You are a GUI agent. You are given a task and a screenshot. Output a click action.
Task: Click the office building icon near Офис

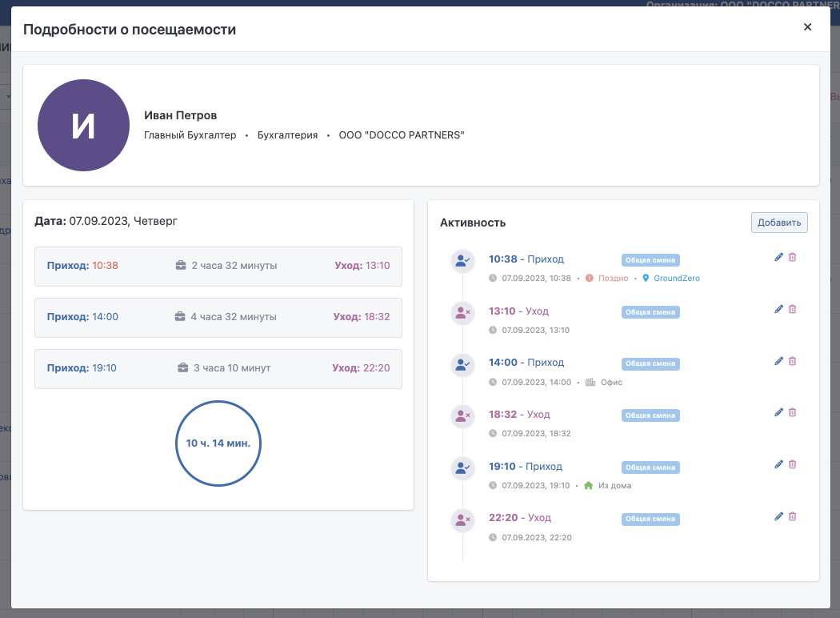coord(590,382)
